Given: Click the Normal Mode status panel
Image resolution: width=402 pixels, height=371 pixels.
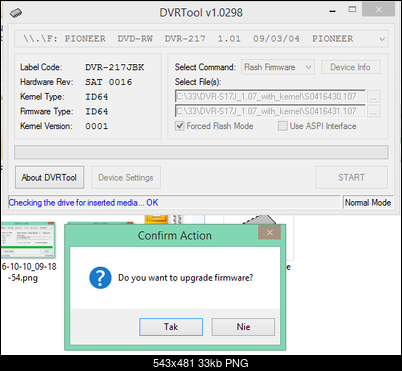Looking at the screenshot, I should click(368, 202).
